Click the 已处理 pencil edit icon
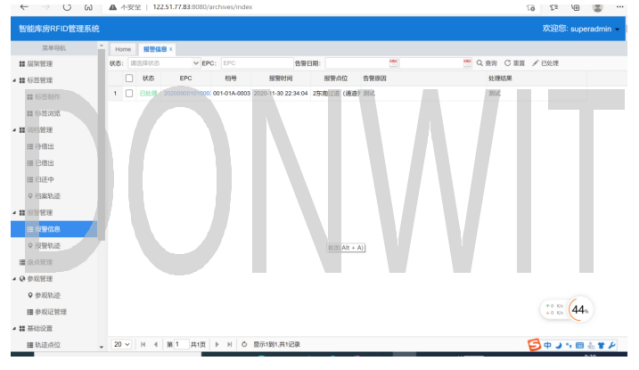639x370 pixels. (535, 63)
